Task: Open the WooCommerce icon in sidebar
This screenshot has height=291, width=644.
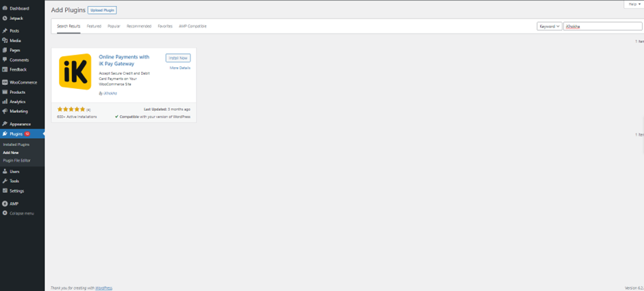Action: [x=5, y=82]
